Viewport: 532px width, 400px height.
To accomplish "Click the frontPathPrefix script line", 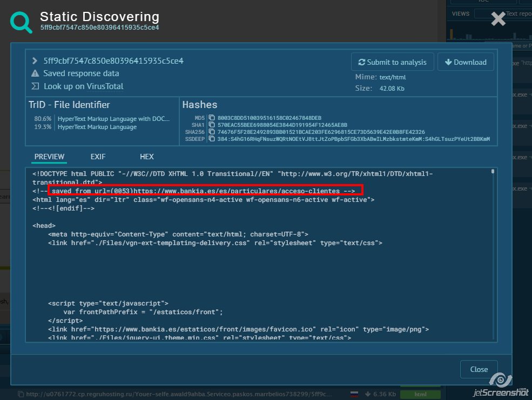I will [x=143, y=312].
